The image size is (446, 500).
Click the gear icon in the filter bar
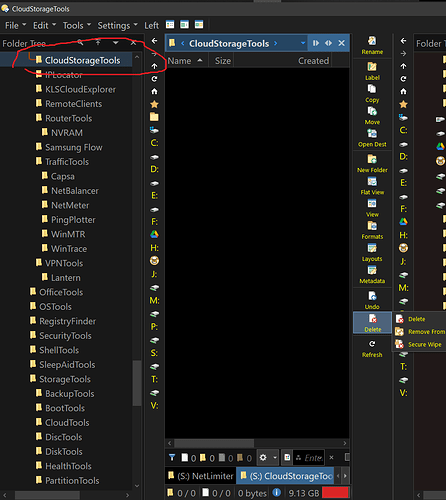[263, 457]
